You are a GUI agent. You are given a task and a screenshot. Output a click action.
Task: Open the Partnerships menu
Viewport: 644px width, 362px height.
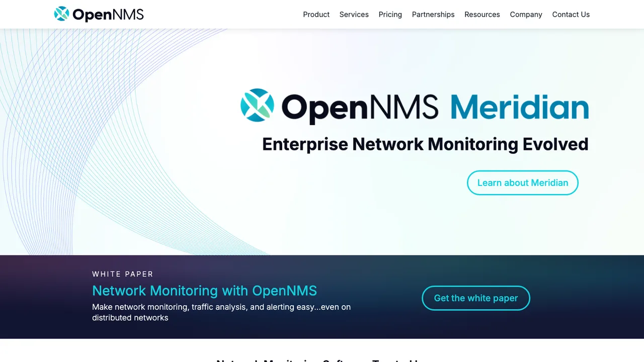tap(433, 15)
